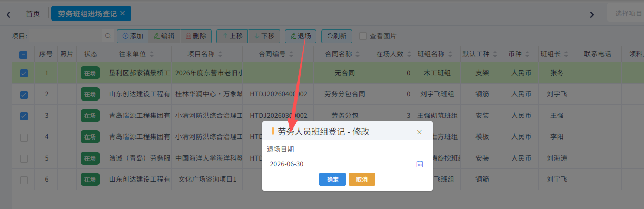This screenshot has width=644, height=209.
Task: Click the calendar icon in the exit date field
Action: click(x=420, y=164)
